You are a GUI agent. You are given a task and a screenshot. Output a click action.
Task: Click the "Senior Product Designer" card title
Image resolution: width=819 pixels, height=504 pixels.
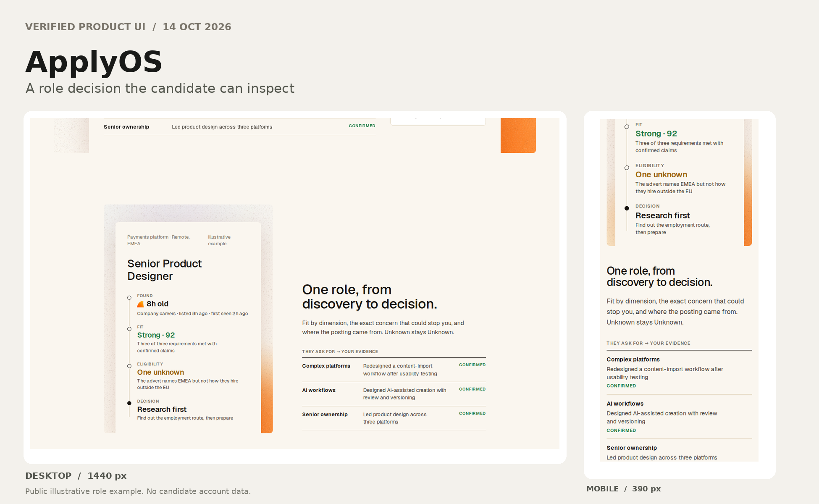[165, 270]
